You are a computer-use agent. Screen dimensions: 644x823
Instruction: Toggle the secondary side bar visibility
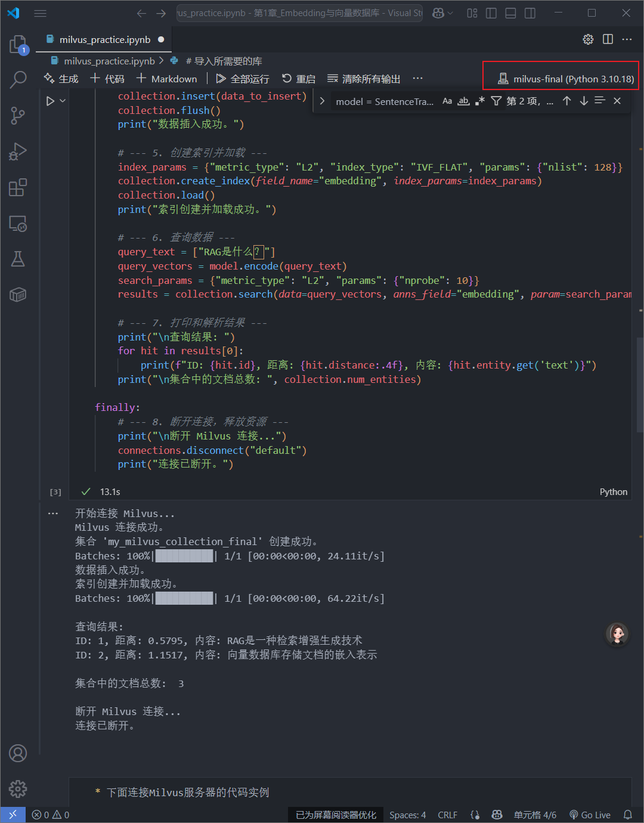click(x=530, y=13)
